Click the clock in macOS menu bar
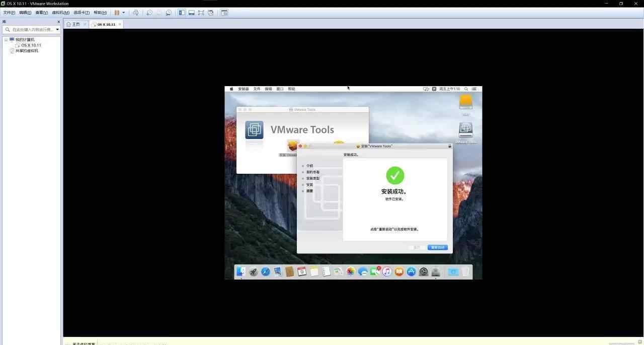The height and width of the screenshot is (345, 644). click(x=449, y=89)
